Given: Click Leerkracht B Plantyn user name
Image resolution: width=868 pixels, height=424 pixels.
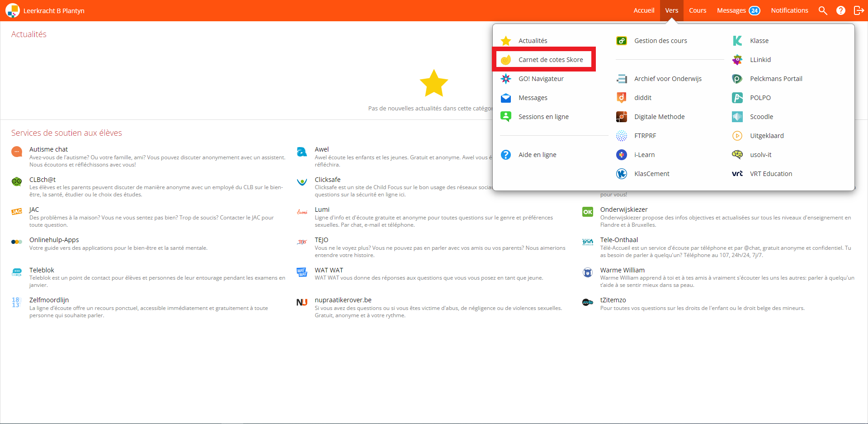Looking at the screenshot, I should [54, 11].
